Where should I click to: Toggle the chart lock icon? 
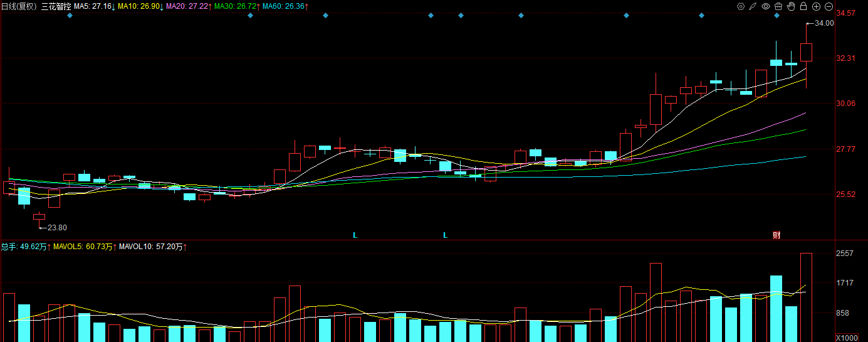tap(803, 6)
